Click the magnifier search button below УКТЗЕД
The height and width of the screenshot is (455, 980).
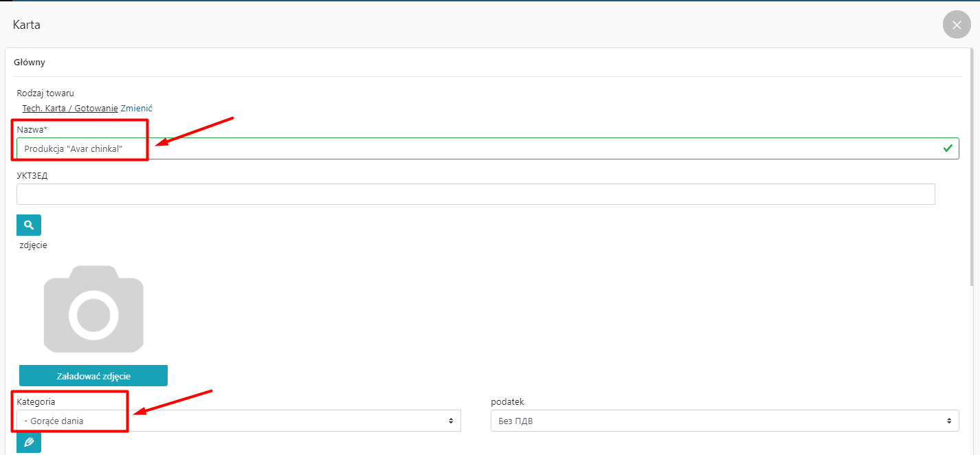pos(29,225)
